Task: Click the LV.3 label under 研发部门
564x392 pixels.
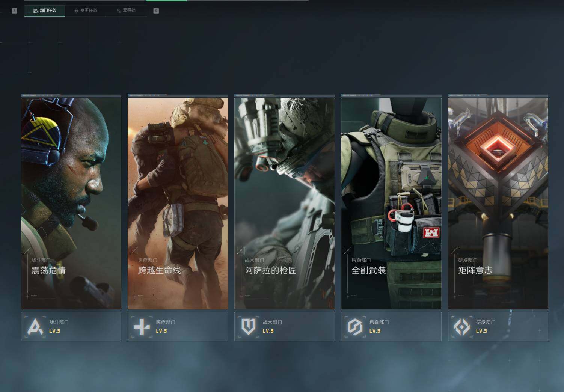Action: 481,331
